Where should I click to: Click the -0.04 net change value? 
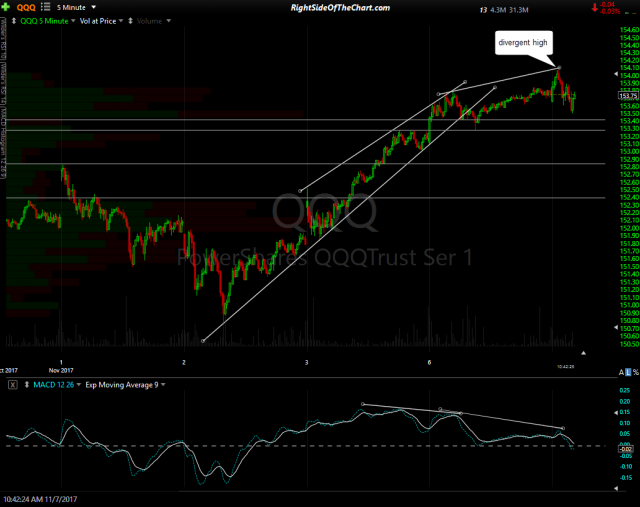pos(608,4)
